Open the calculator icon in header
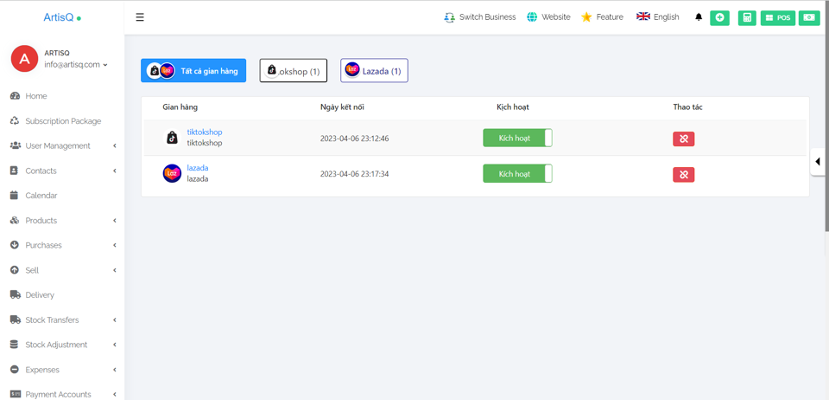The height and width of the screenshot is (400, 830). coord(747,17)
